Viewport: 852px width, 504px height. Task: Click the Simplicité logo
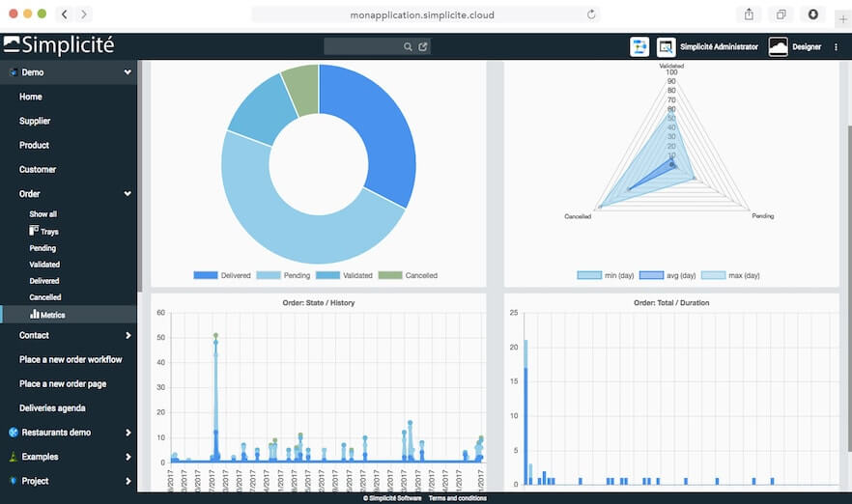click(59, 45)
